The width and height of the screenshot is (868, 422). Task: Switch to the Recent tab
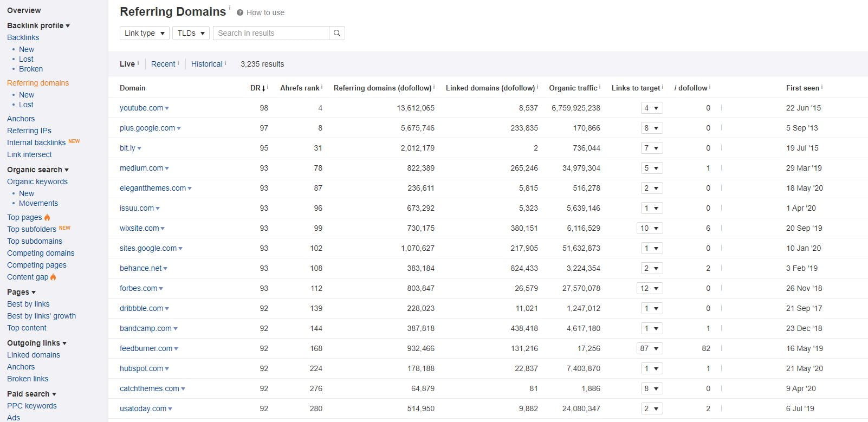[x=163, y=64]
